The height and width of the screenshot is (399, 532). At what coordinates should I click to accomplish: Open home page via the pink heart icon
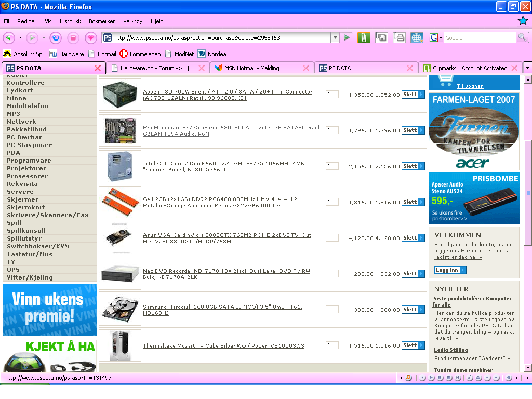(x=90, y=37)
